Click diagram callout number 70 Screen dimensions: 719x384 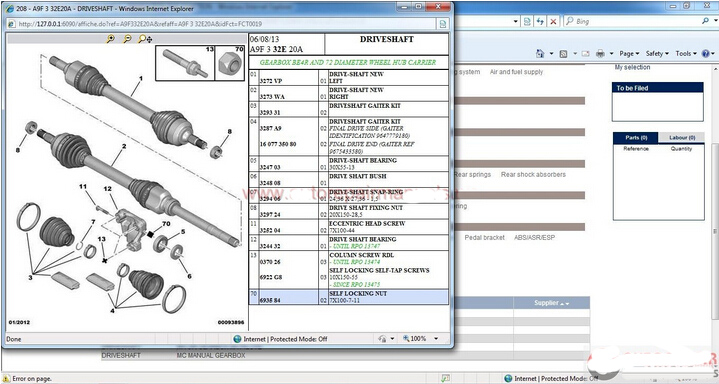pyautogui.click(x=166, y=224)
